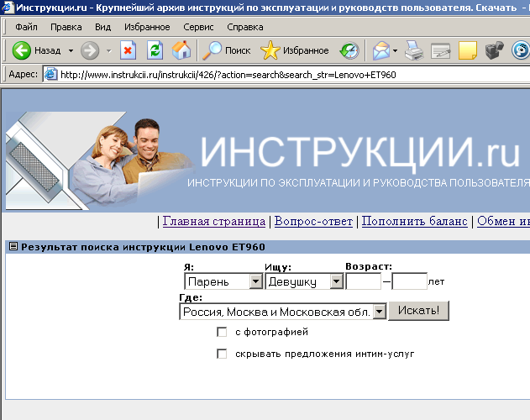Click the Mail envelope toolbar icon
Screen dimensions: 530x420
tap(381, 51)
